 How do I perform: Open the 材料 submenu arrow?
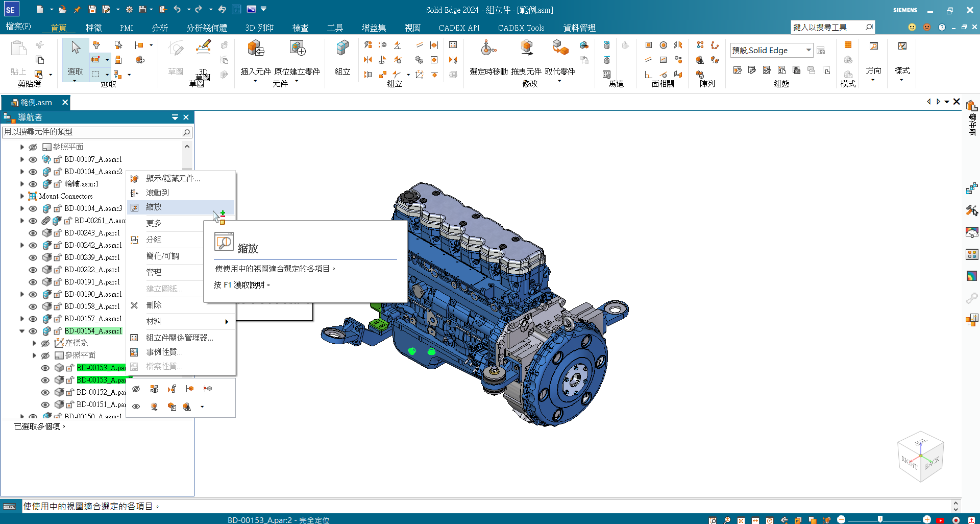[227, 322]
